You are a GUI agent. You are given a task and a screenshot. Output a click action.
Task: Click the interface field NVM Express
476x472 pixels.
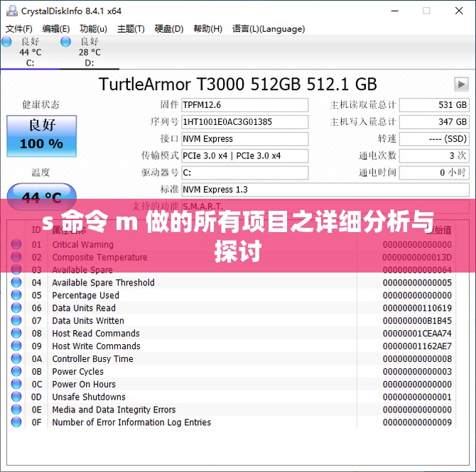click(x=244, y=139)
